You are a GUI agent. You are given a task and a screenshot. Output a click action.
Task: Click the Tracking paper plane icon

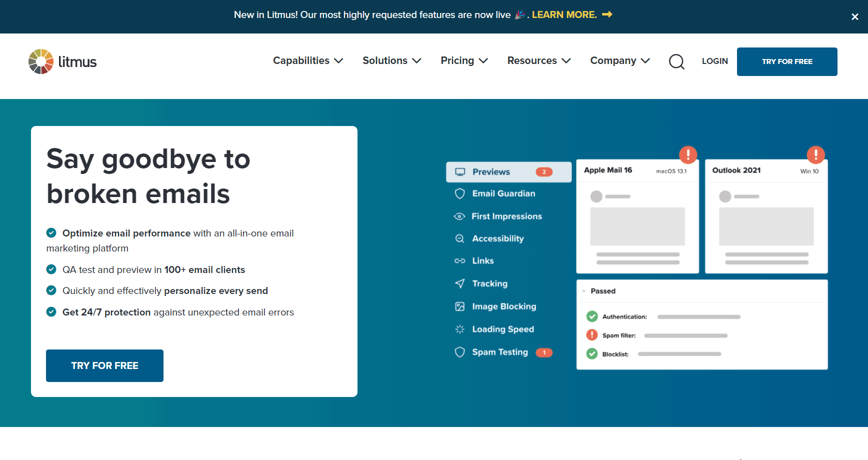(460, 283)
